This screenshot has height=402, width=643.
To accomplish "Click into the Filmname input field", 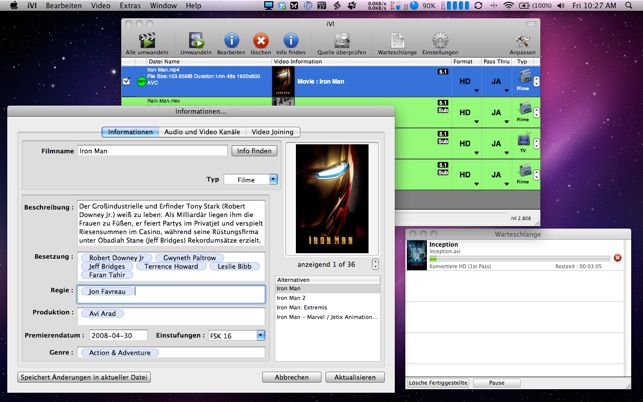I will (x=152, y=151).
